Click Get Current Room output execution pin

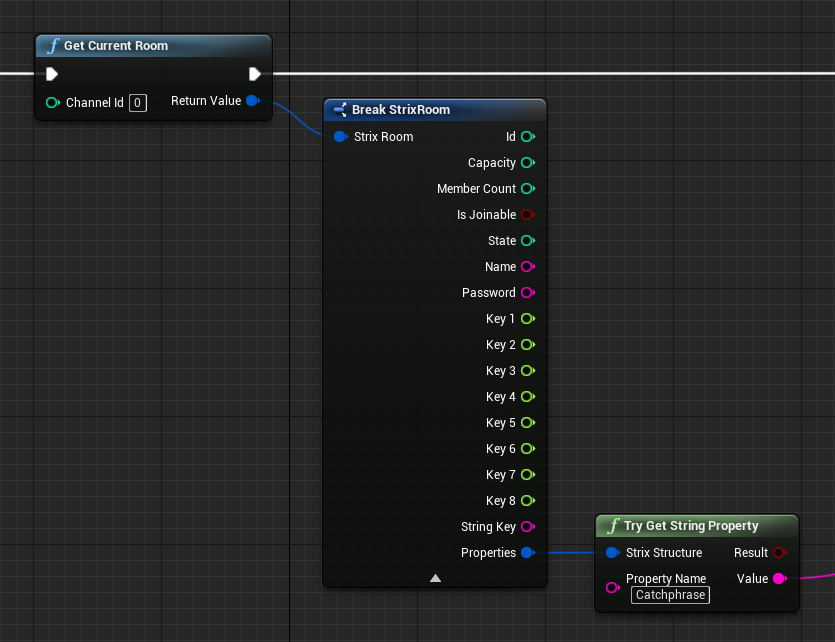(255, 74)
